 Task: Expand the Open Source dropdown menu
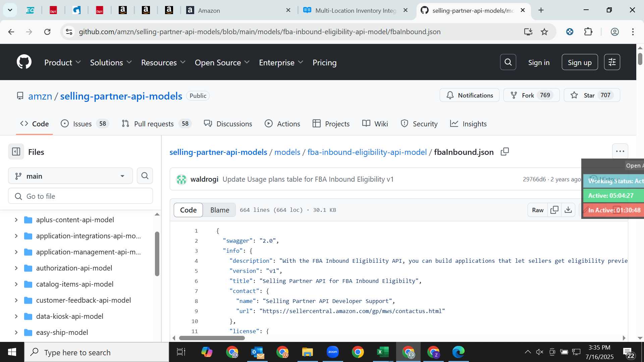pos(222,62)
